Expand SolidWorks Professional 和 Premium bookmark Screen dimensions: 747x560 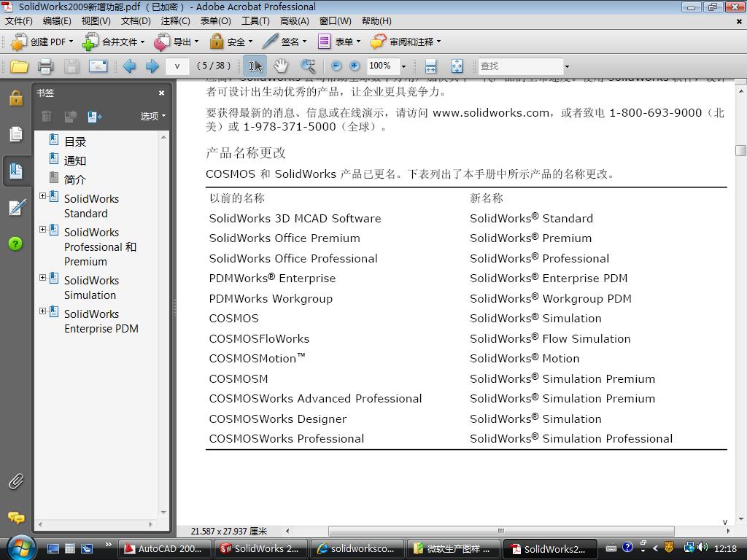pyautogui.click(x=42, y=229)
